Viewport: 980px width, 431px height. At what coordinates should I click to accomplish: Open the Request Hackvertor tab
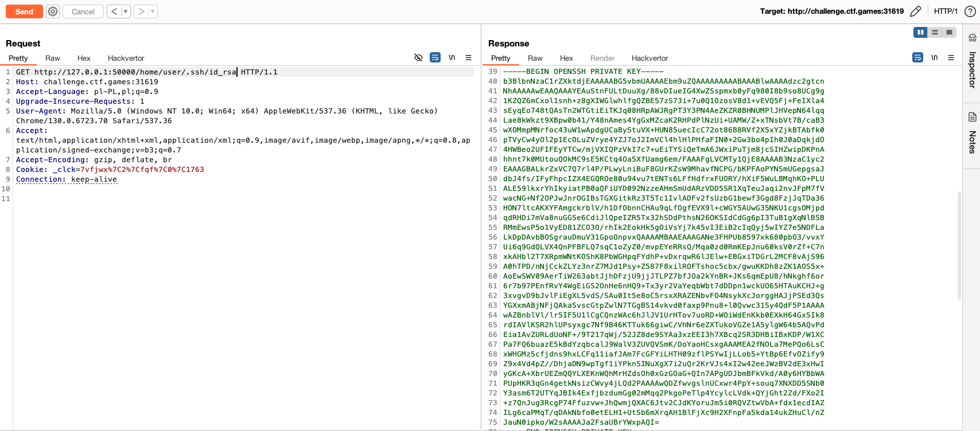click(126, 58)
